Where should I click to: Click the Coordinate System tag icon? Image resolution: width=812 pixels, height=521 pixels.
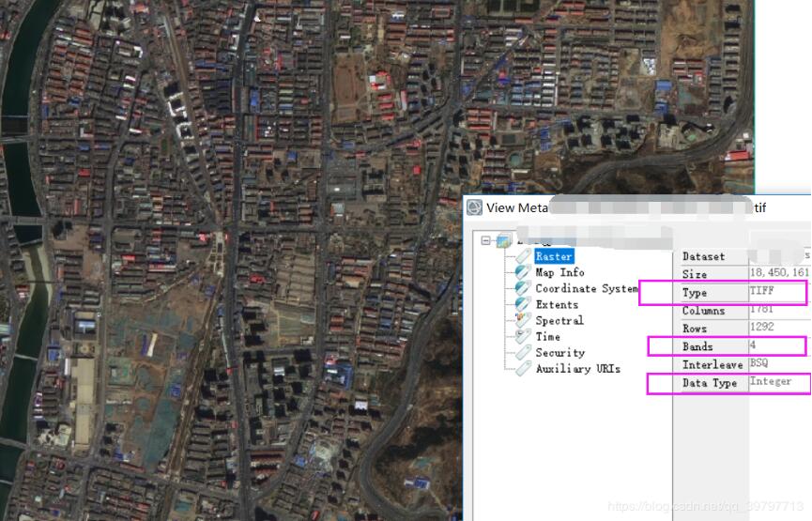pyautogui.click(x=523, y=288)
